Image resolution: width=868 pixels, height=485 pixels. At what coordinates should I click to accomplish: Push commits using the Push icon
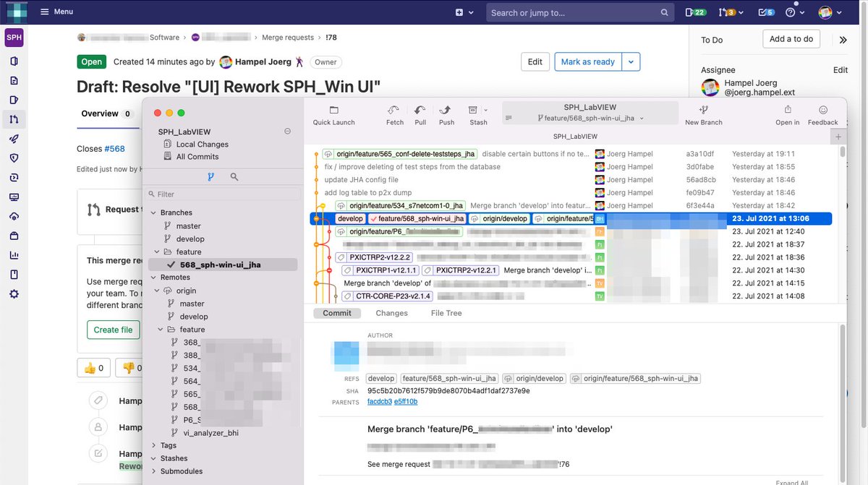[x=446, y=115]
